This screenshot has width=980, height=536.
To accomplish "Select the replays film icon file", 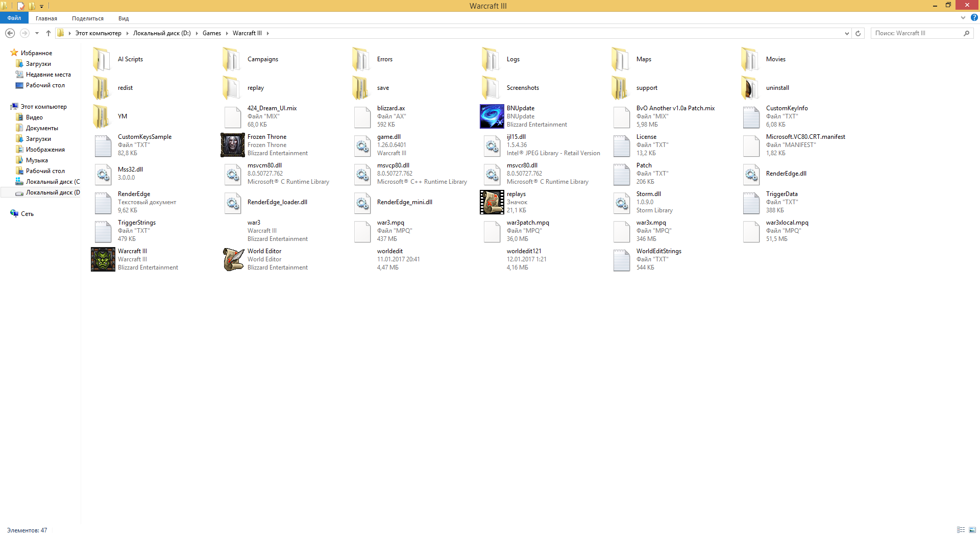I will 492,202.
